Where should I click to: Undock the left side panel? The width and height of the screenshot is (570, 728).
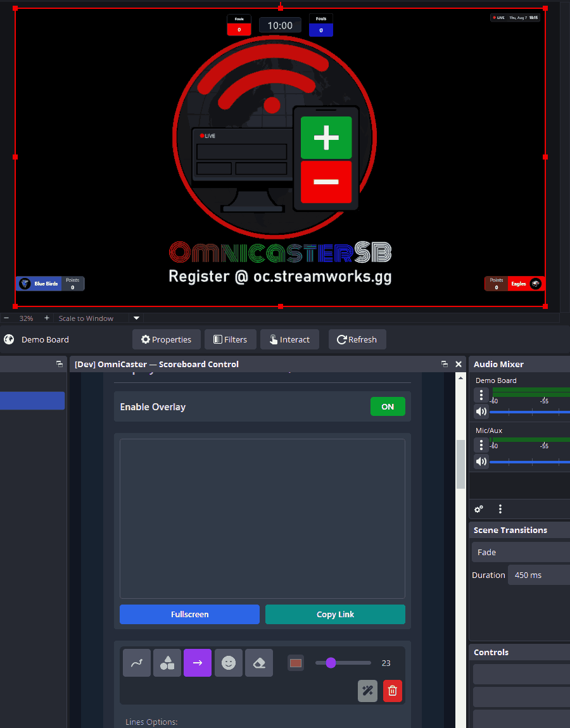(x=60, y=364)
